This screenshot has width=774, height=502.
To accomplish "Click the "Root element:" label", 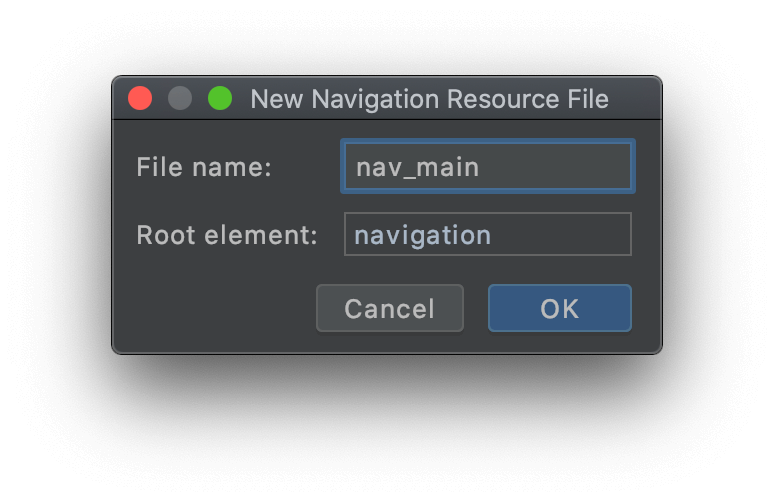I will 227,235.
